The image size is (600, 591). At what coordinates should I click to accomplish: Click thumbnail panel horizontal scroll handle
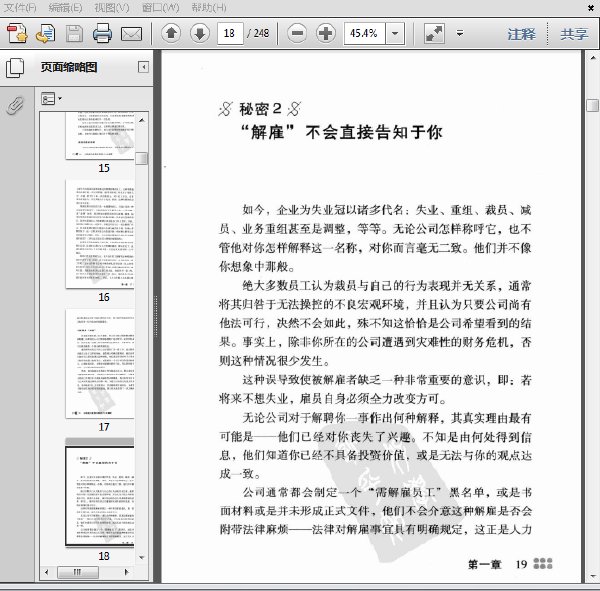tap(78, 572)
